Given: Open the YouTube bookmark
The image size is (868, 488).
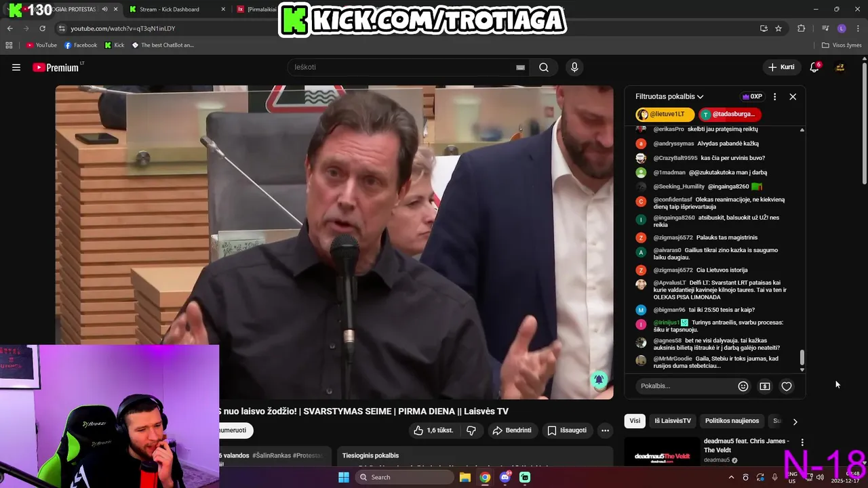Looking at the screenshot, I should (41, 45).
